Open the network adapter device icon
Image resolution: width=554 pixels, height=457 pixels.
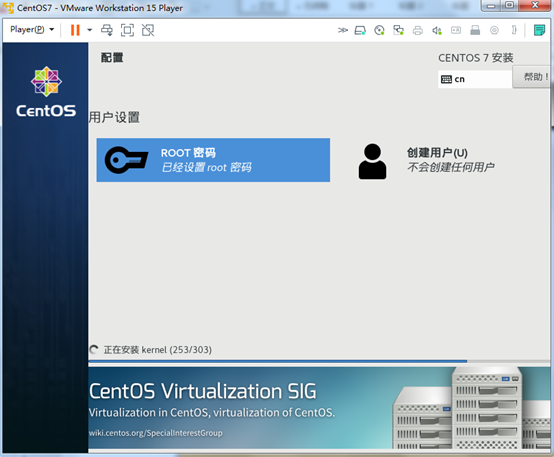coord(399,30)
